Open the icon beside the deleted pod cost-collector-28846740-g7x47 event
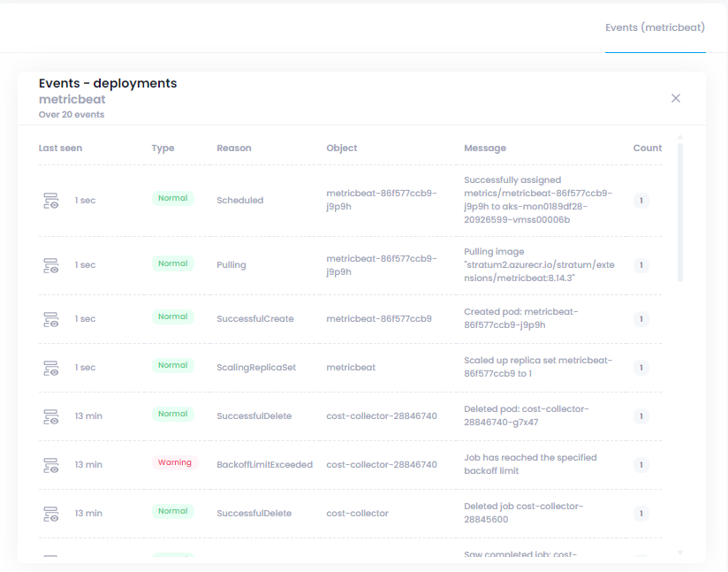The image size is (728, 572). coord(51,416)
